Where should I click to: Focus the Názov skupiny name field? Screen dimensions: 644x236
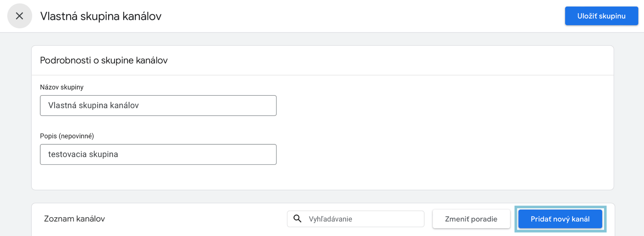(158, 106)
